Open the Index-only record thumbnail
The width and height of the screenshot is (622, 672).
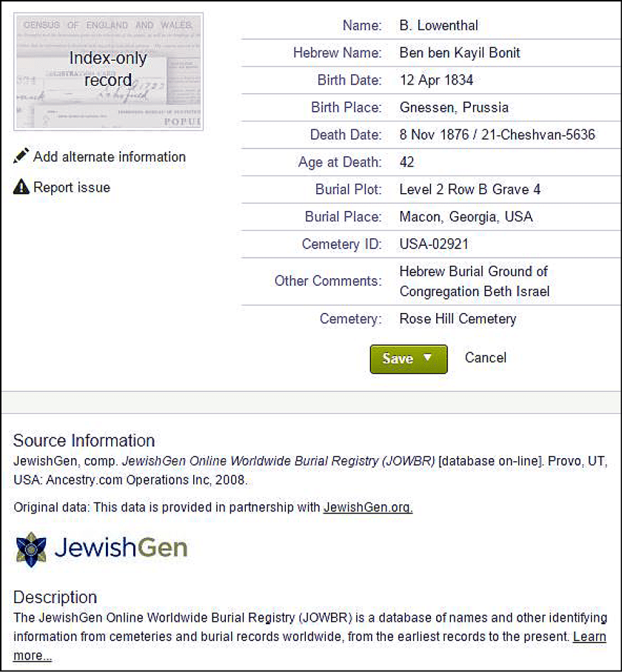point(108,71)
